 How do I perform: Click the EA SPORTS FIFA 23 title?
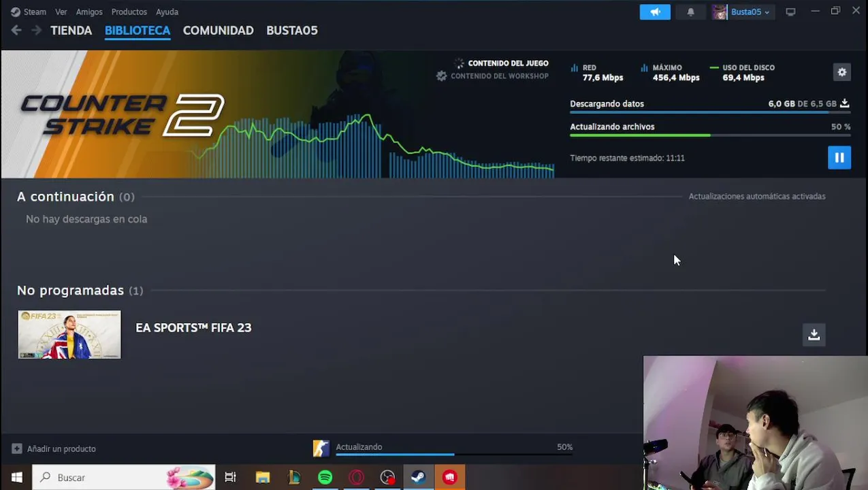point(193,328)
